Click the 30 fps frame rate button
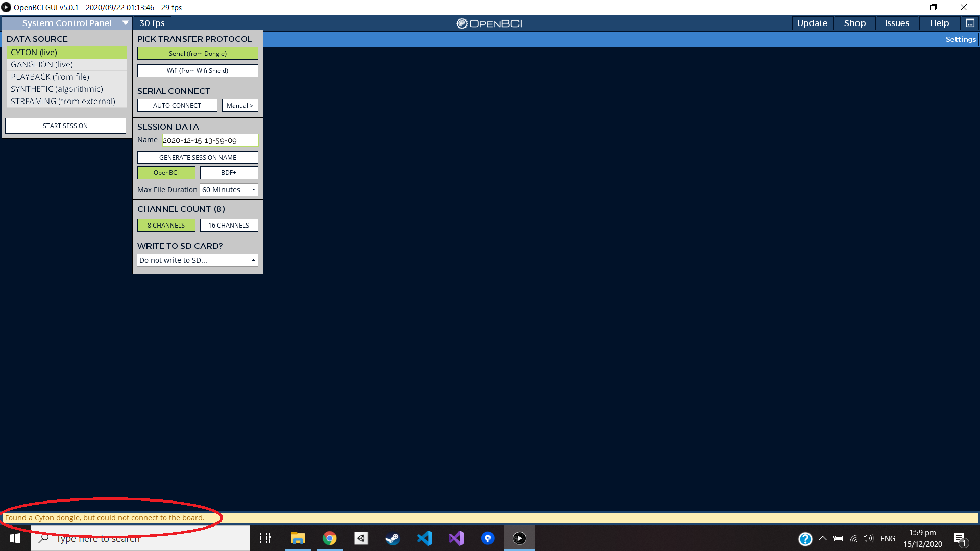 (152, 23)
